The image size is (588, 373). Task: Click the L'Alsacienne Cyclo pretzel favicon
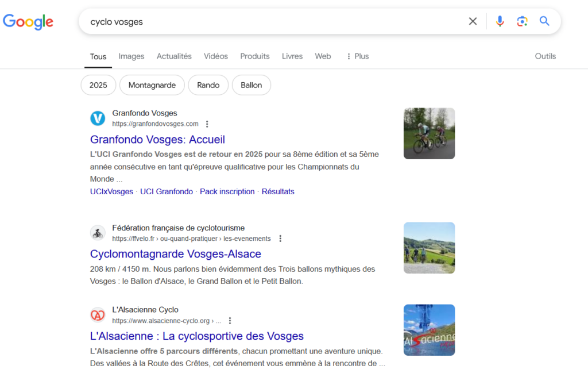coord(98,315)
